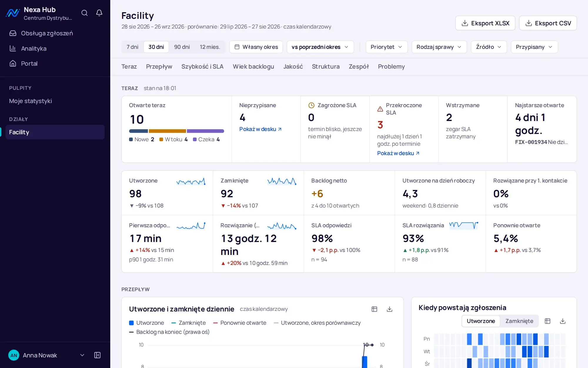This screenshot has width=588, height=368.
Task: Open Pokaż w desku under Nieprzypisane
Action: pyautogui.click(x=260, y=129)
